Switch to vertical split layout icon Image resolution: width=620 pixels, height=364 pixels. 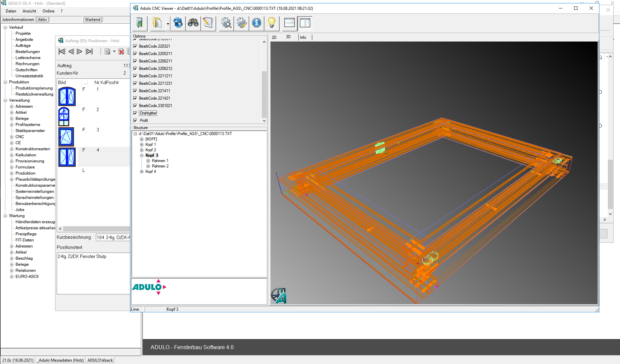(305, 23)
